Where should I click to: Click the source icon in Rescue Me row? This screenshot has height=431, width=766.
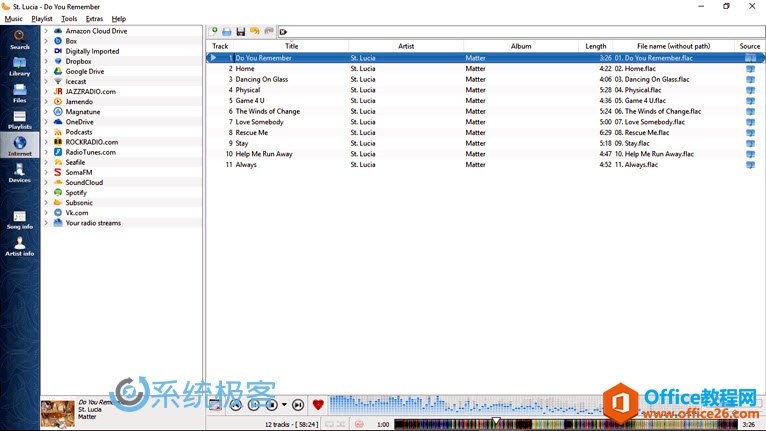click(750, 133)
